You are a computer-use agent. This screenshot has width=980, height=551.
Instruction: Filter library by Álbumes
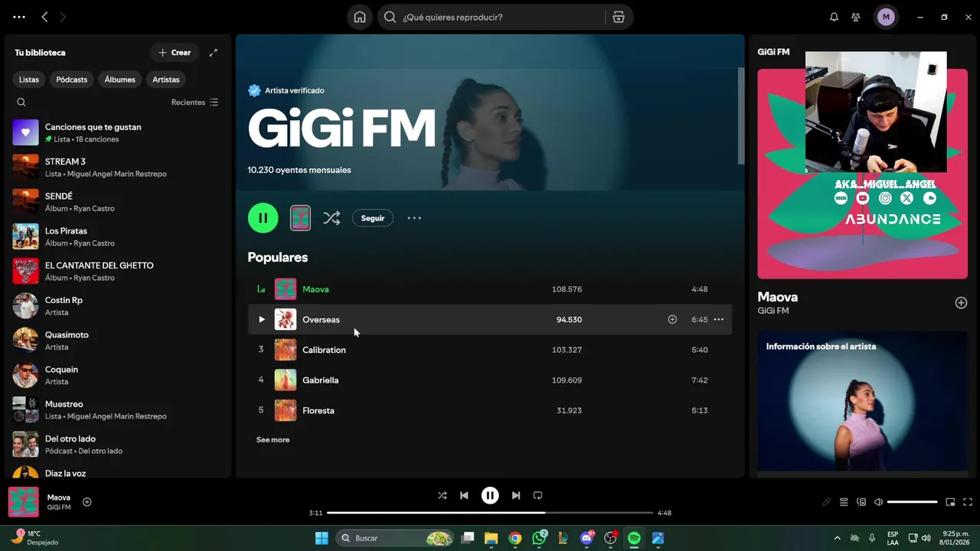point(120,80)
